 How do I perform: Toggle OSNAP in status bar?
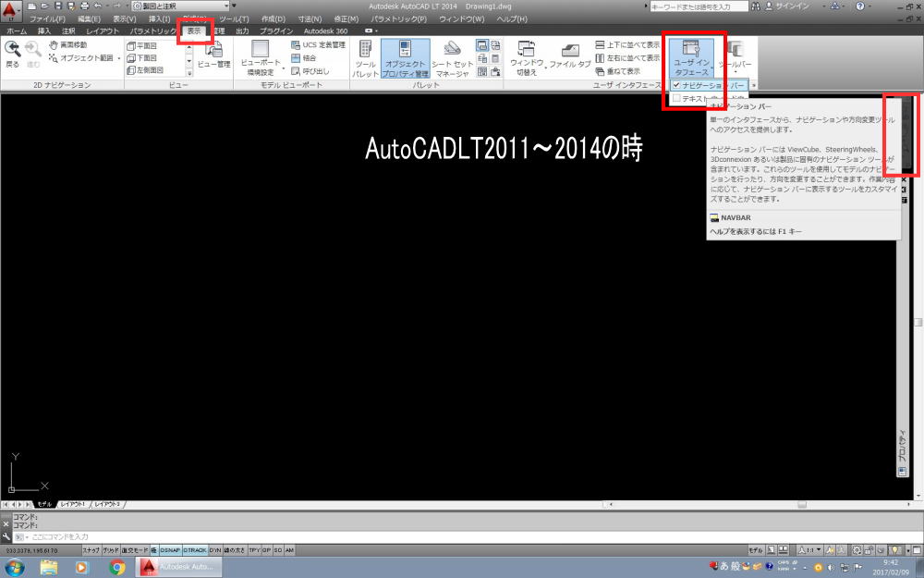click(170, 550)
